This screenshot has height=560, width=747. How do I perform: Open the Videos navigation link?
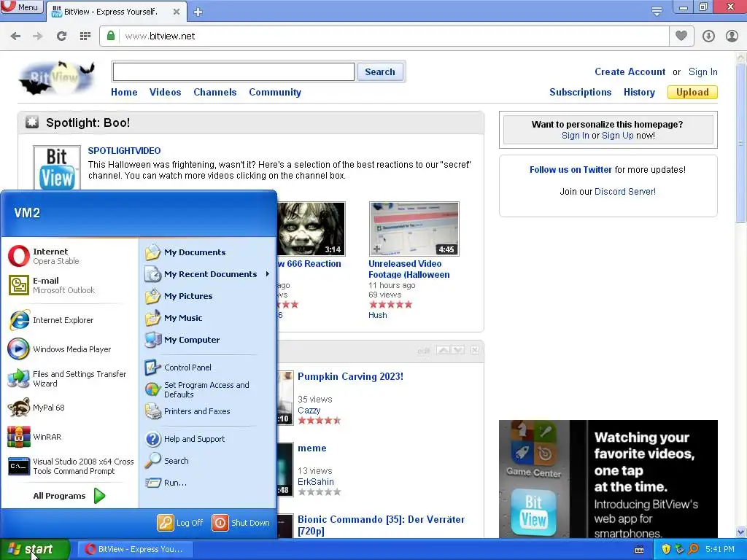coord(165,93)
